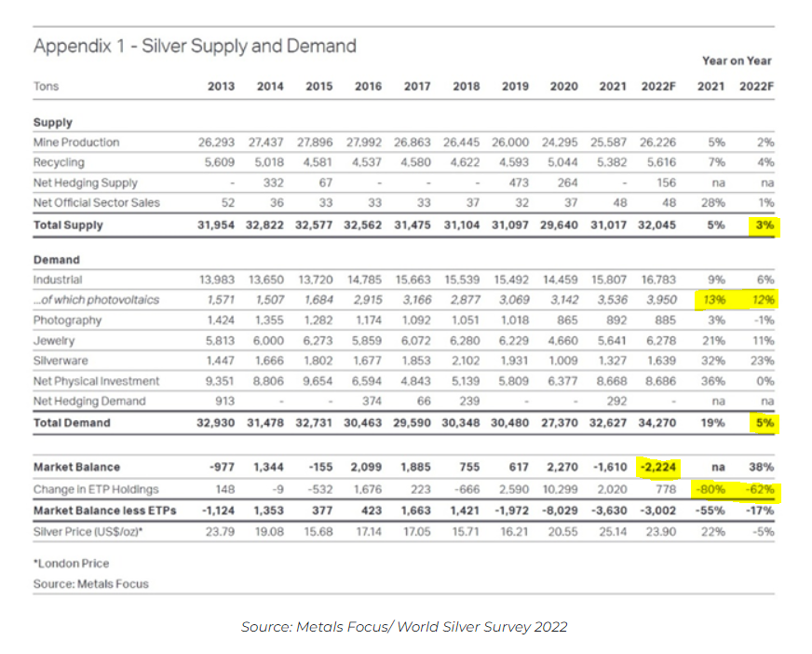812x654 pixels.
Task: Click the 'Silverware' row label
Action: coord(61,361)
